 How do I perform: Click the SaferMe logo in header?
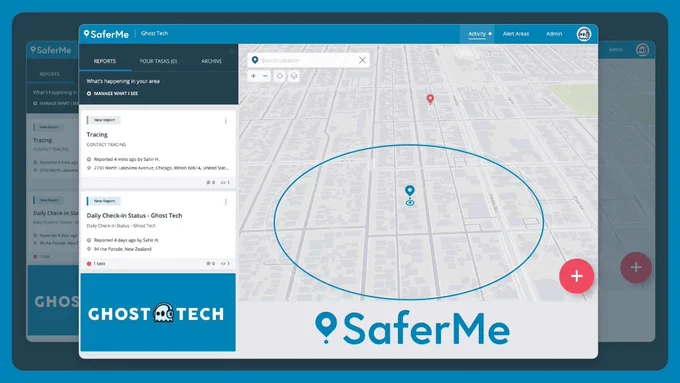click(106, 34)
